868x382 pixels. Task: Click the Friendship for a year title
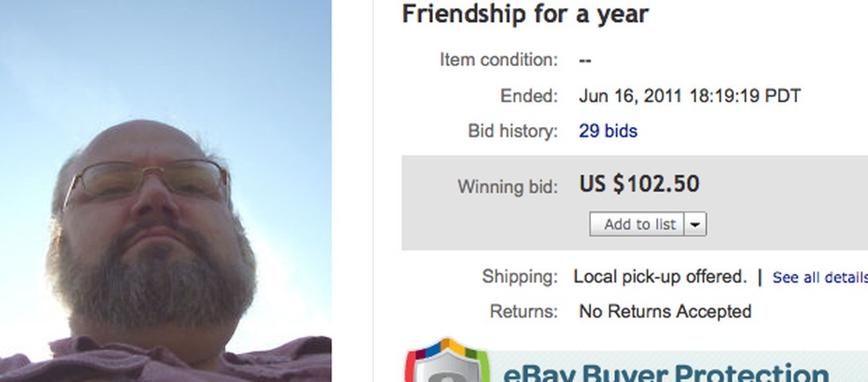526,14
